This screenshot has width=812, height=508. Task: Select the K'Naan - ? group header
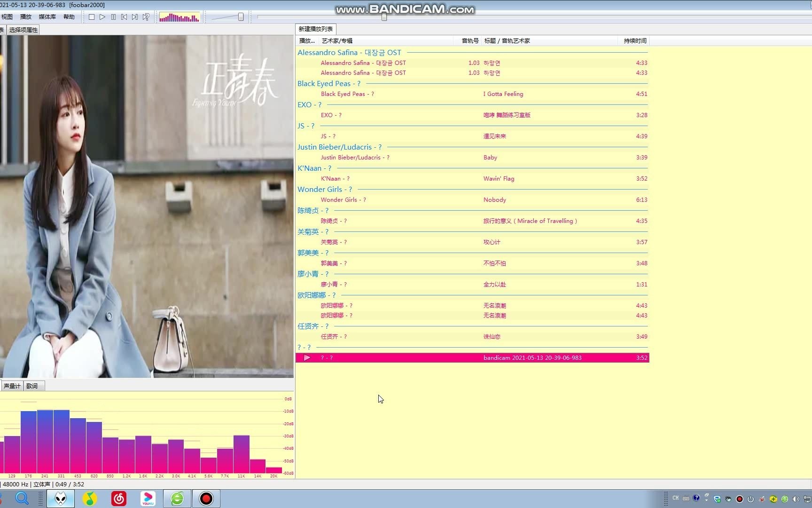click(x=472, y=168)
